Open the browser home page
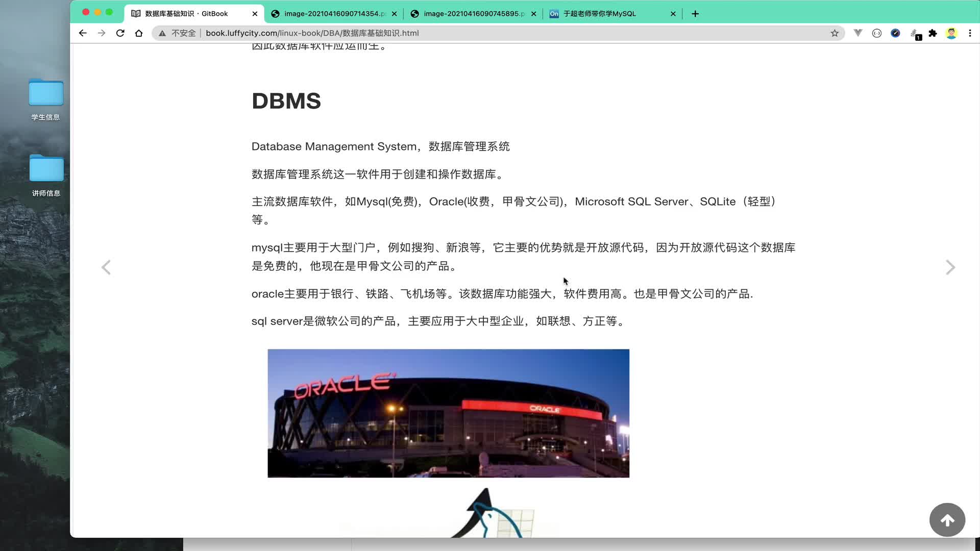980x551 pixels. (x=139, y=33)
